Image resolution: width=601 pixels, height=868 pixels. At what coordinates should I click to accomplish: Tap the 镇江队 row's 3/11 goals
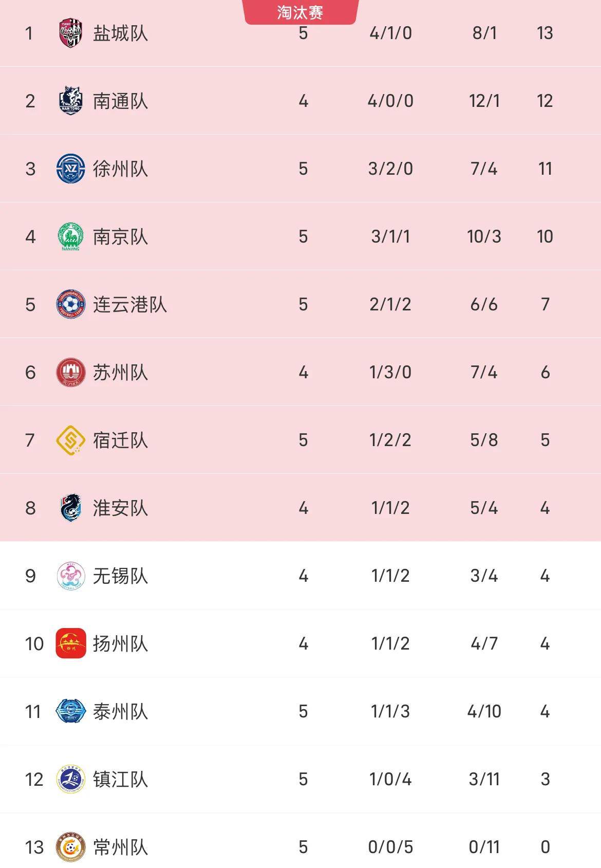point(484,779)
